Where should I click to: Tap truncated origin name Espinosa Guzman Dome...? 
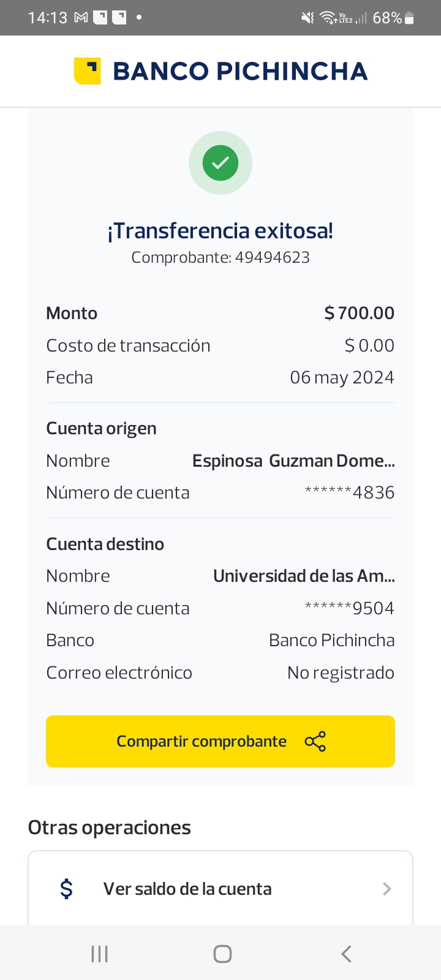tap(293, 461)
